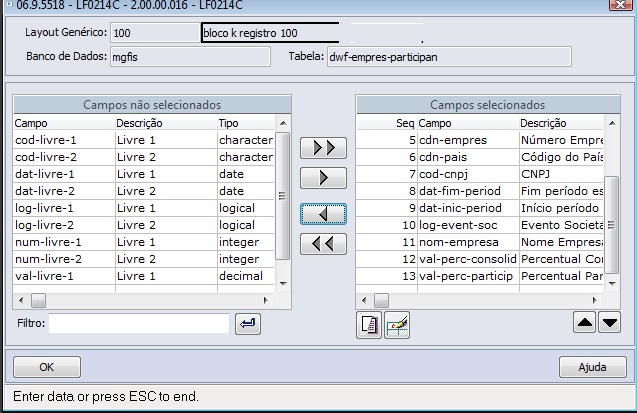Select dat-inic-period row
The image size is (637, 413).
[480, 208]
